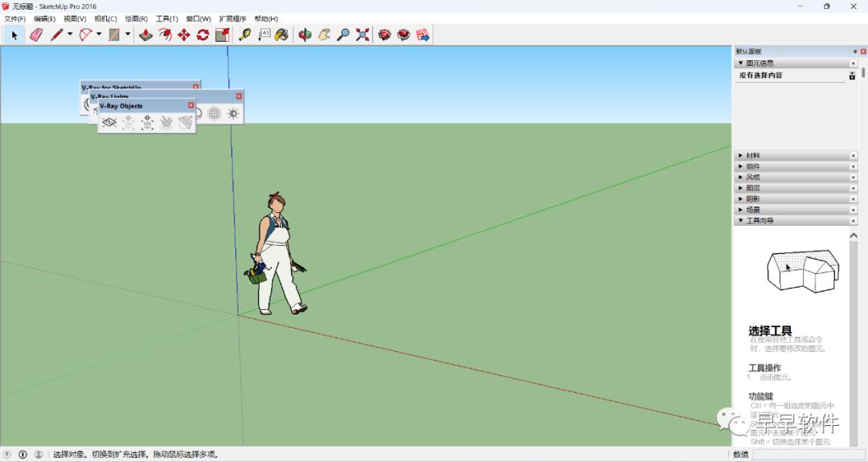Viewport: 868px width, 462px height.
Task: Open the shape tool dropdown arrow
Action: pyautogui.click(x=128, y=35)
